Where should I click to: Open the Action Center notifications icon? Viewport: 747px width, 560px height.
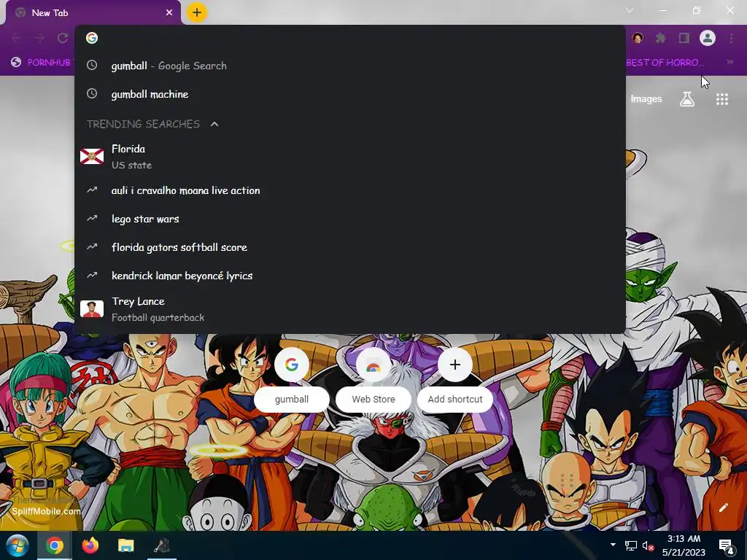click(x=726, y=545)
